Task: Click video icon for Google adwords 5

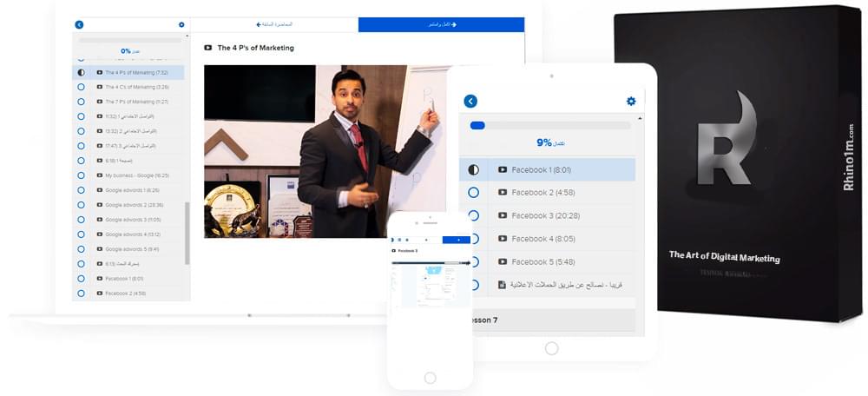Action: [x=100, y=249]
